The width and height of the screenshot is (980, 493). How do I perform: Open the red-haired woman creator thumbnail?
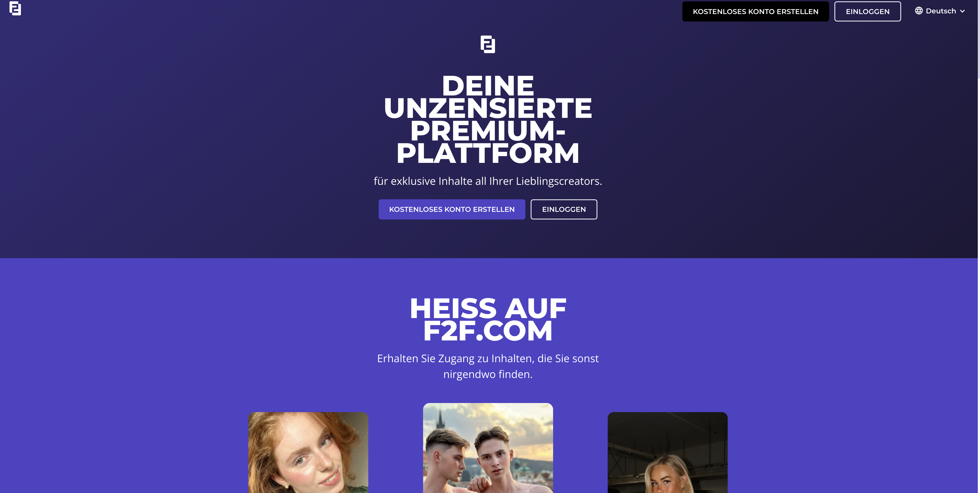tap(308, 452)
